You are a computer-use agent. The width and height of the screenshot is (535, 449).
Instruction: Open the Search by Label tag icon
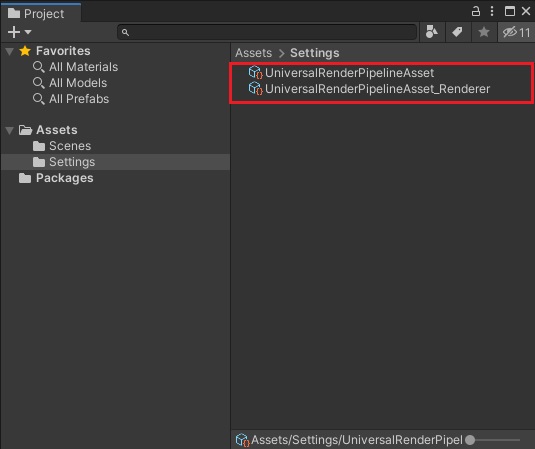click(x=457, y=32)
